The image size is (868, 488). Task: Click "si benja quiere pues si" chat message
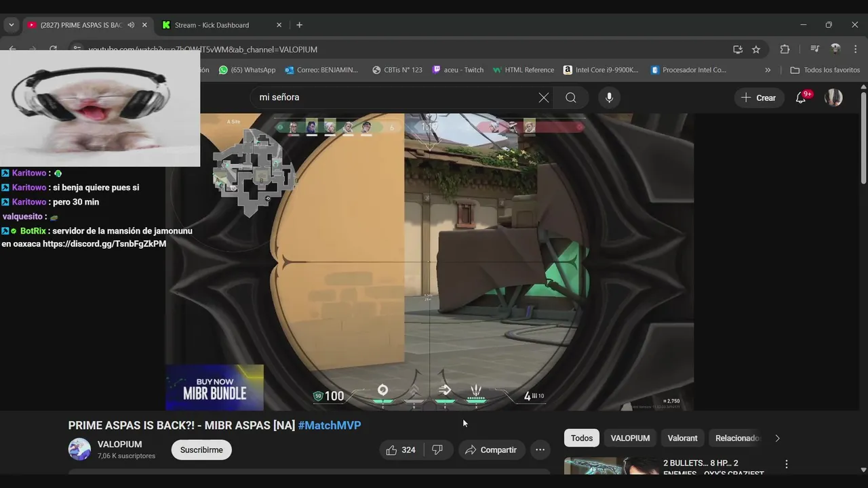96,188
